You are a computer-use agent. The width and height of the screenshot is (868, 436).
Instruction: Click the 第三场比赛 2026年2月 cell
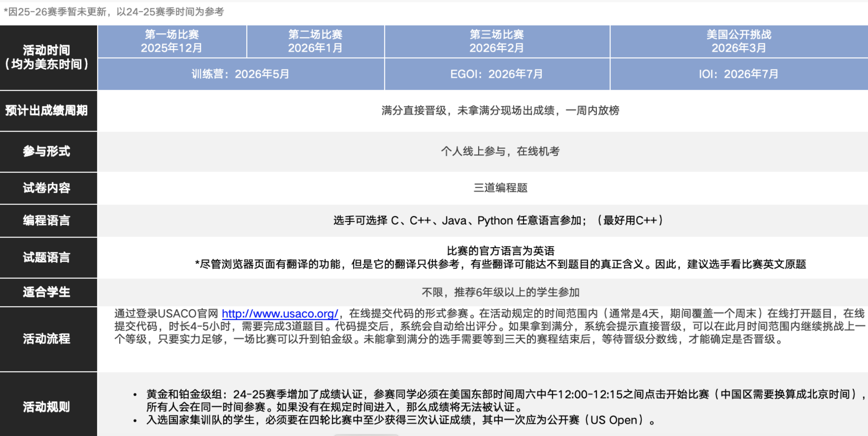point(497,41)
